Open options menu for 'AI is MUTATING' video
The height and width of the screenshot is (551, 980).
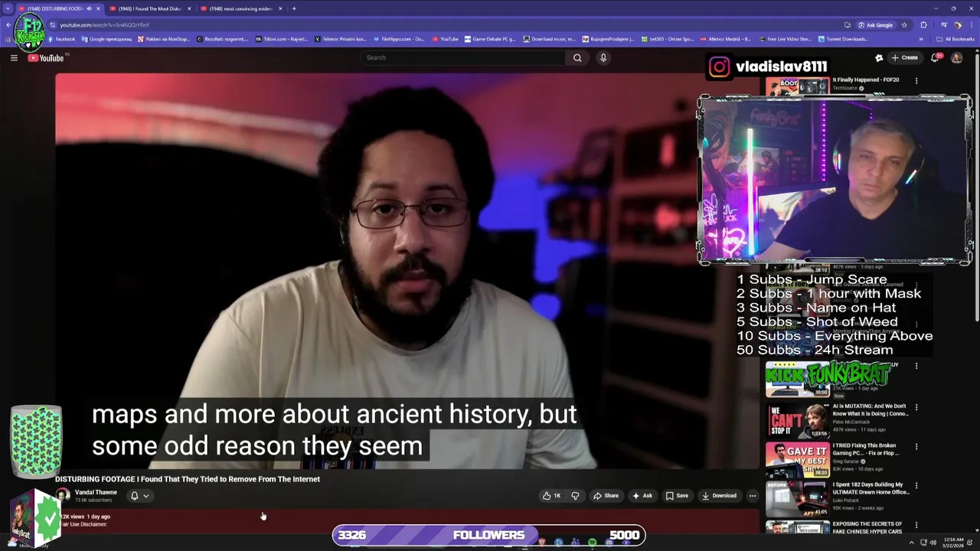point(916,407)
